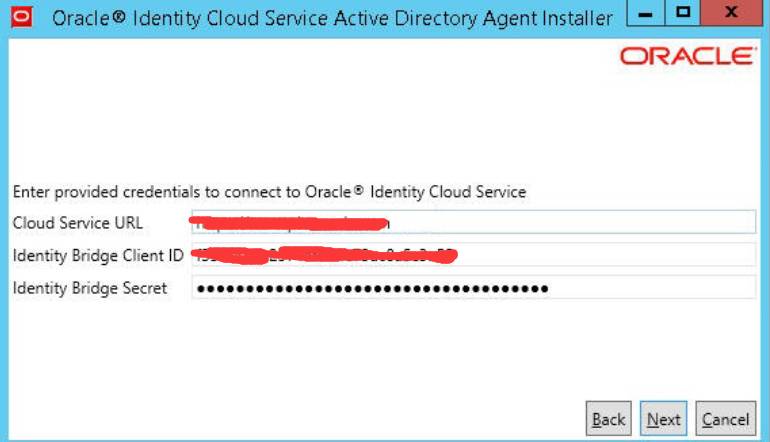Go back with the Back button
Screen dimensions: 770x442
pyautogui.click(x=608, y=419)
